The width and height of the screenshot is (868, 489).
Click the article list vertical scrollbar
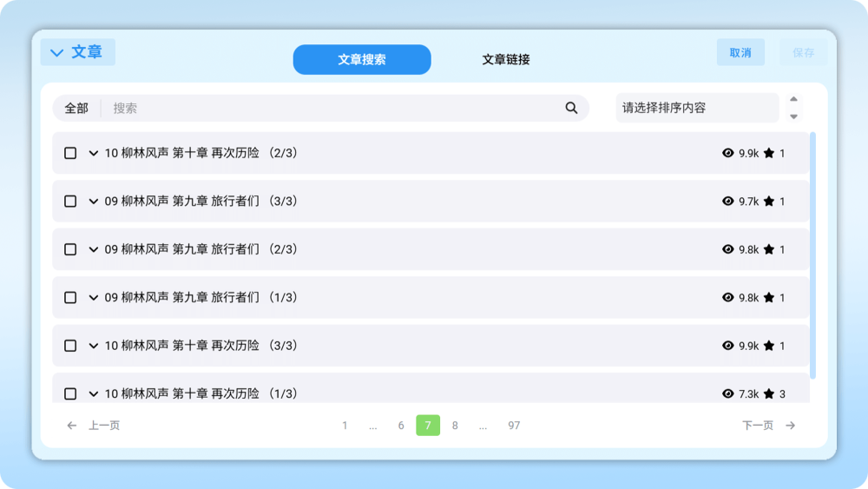coord(812,255)
